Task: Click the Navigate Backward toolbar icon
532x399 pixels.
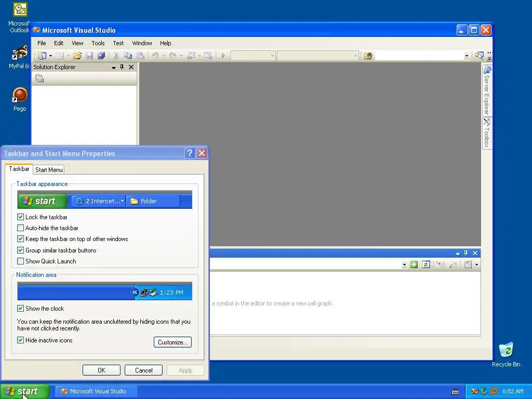Action: tap(191, 55)
